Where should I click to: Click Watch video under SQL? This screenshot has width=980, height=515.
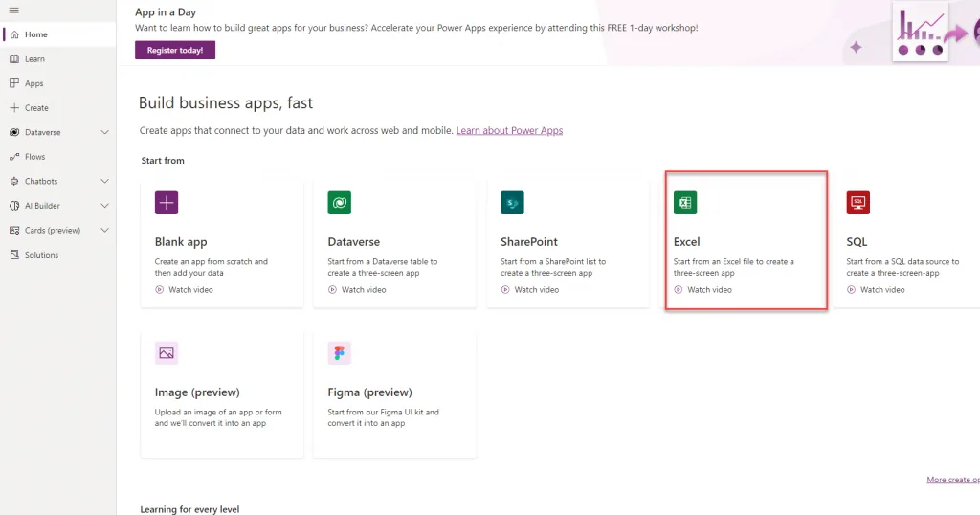click(882, 289)
